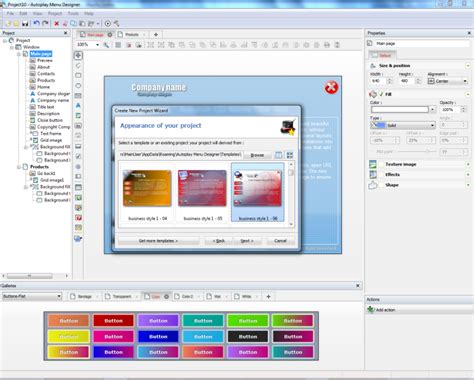Switch to list view icon in wizard
The height and width of the screenshot is (380, 474).
(x=278, y=155)
